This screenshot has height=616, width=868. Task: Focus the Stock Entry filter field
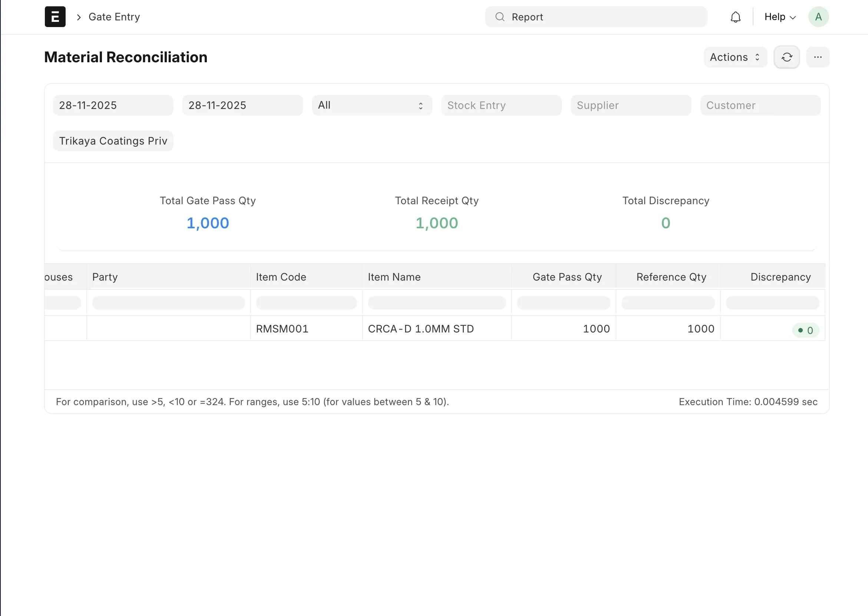click(501, 106)
